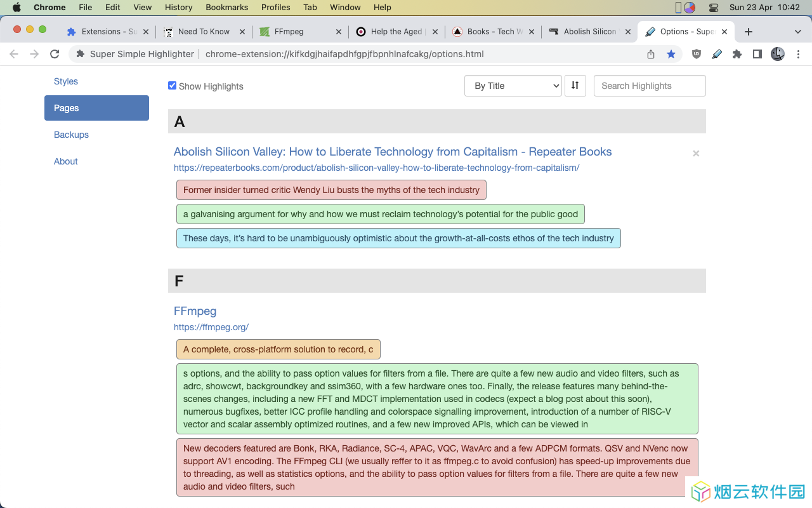Image resolution: width=812 pixels, height=508 pixels.
Task: Open the Window menu
Action: pos(346,7)
